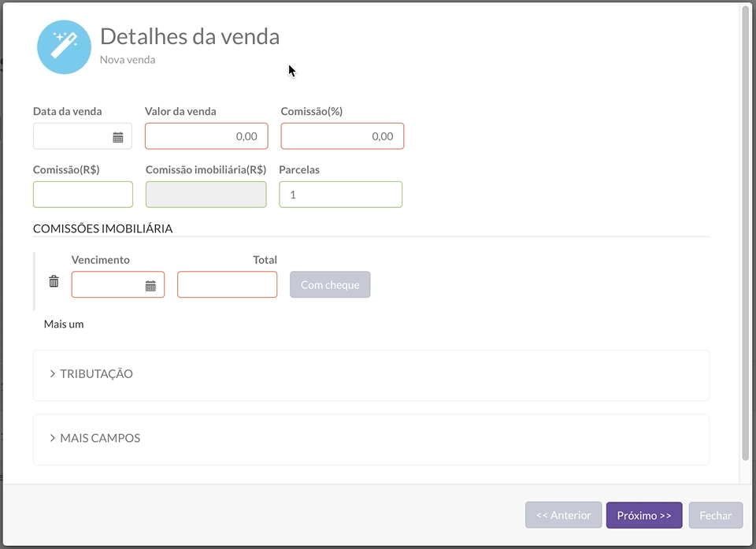Image resolution: width=756 pixels, height=549 pixels.
Task: Close the dialog with Fechar button
Action: (715, 515)
